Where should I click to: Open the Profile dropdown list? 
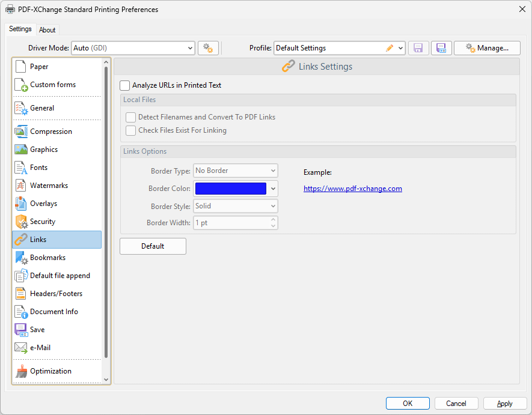[400, 48]
